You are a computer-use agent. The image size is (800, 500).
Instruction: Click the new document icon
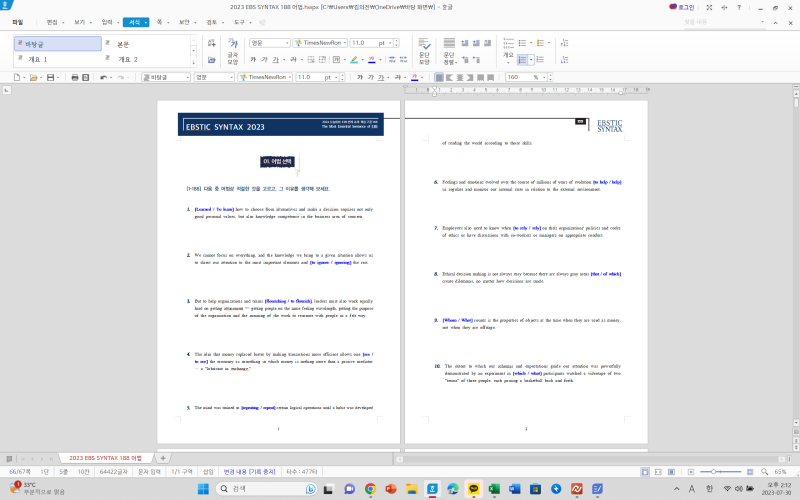[17, 77]
